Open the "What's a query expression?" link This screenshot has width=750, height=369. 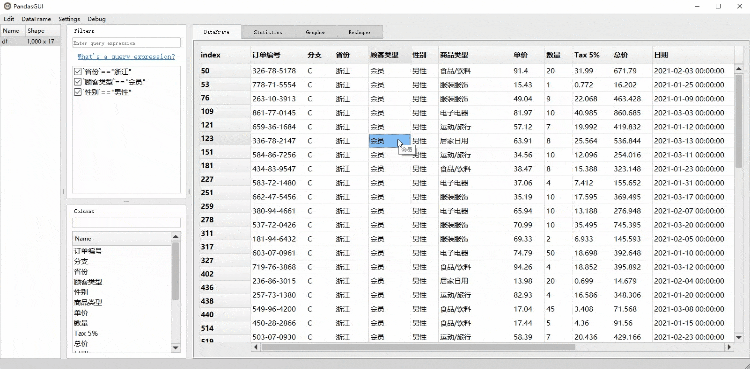[126, 56]
